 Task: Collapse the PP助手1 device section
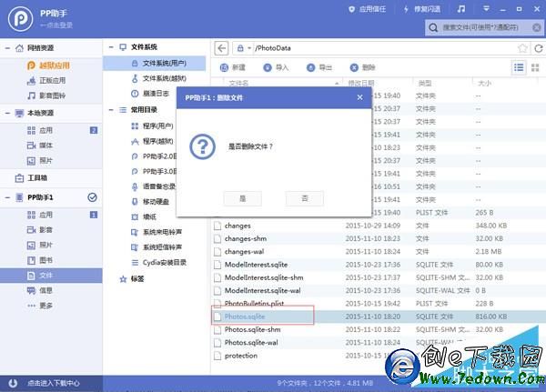click(7, 197)
